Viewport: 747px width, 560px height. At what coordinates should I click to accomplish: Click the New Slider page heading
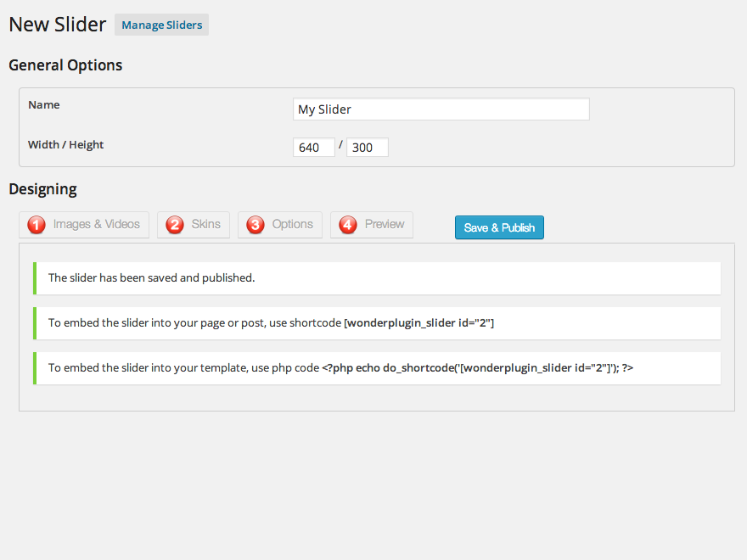(58, 24)
